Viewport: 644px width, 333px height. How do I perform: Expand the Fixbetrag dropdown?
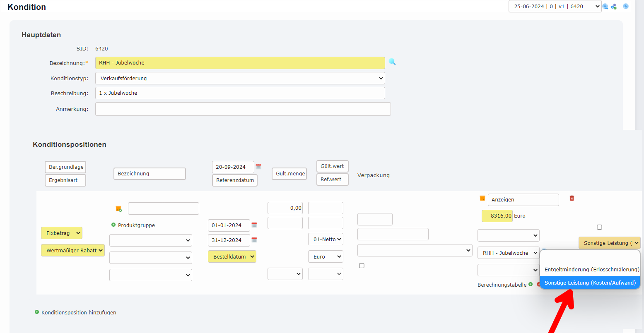tap(62, 233)
